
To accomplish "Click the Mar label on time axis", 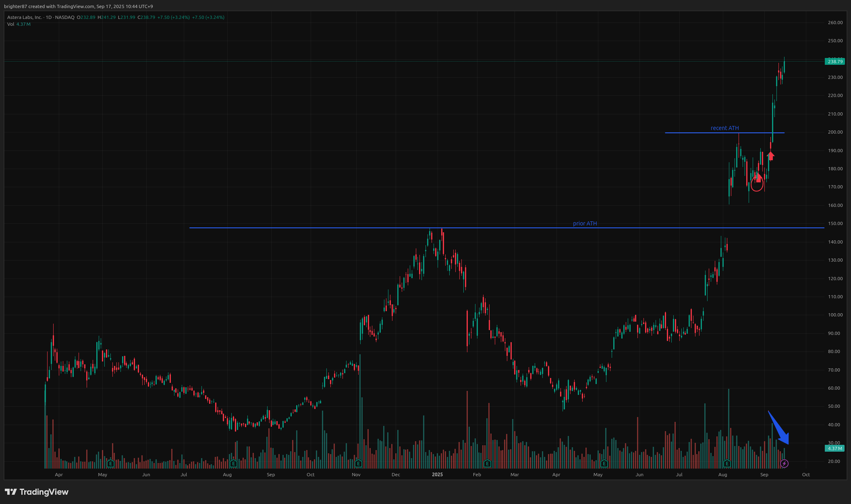I will tap(515, 475).
